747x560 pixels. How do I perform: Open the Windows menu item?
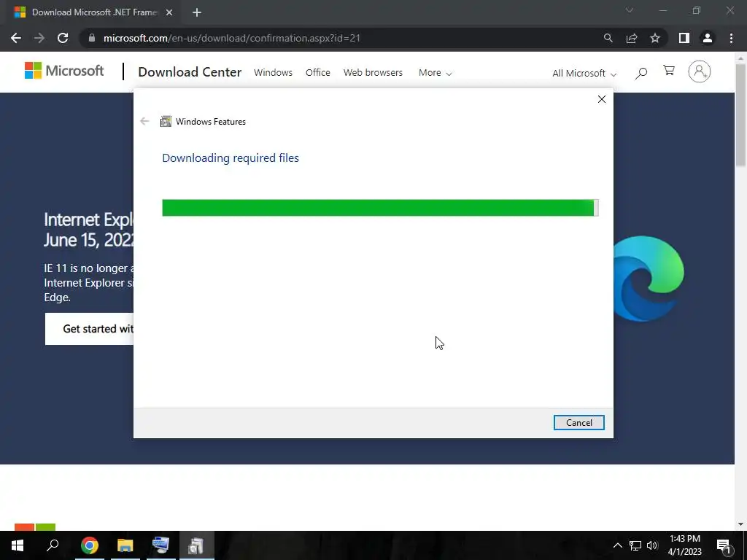pos(273,72)
